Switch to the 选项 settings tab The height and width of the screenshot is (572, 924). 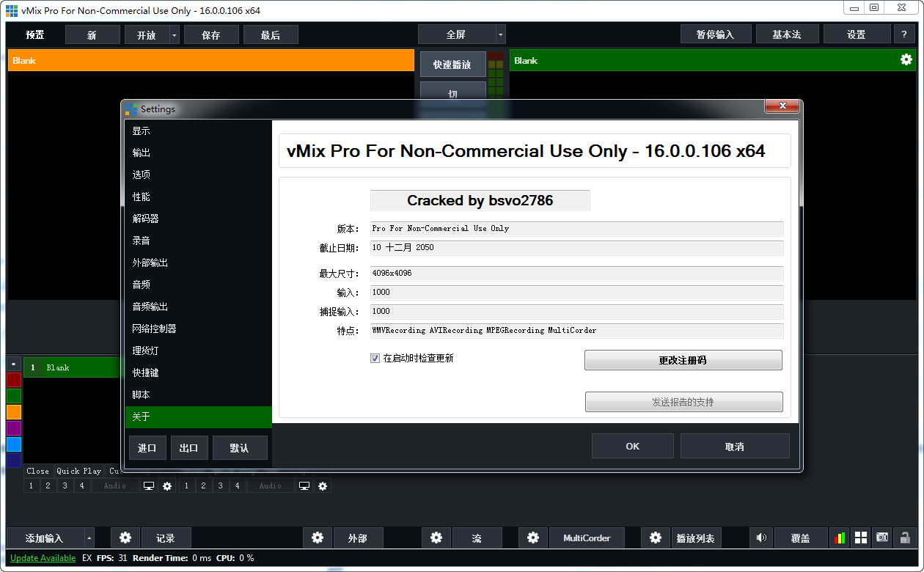point(199,175)
